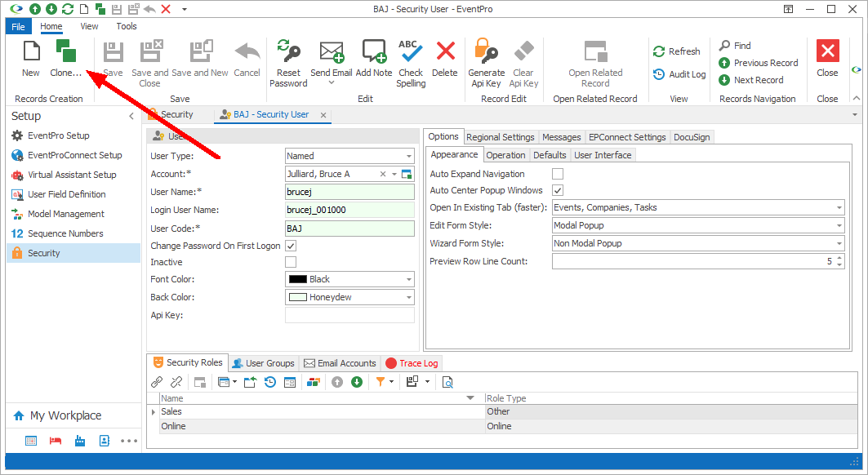
Task: Go to Previous Record
Action: pos(759,63)
